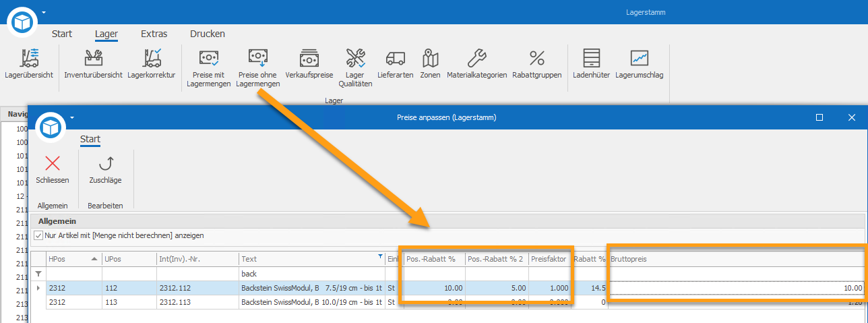Open Lieferarten truck icon
The width and height of the screenshot is (868, 323).
click(396, 63)
